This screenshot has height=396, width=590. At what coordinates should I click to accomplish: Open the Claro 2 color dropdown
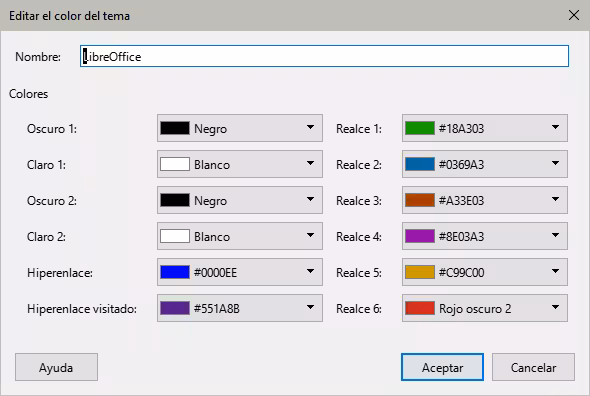pos(240,236)
